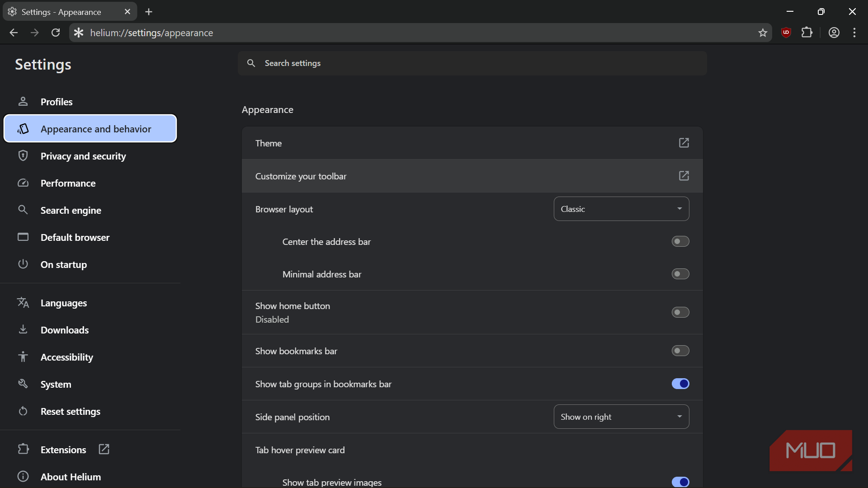Open Languages settings
Viewport: 868px width, 488px height.
tap(90, 303)
